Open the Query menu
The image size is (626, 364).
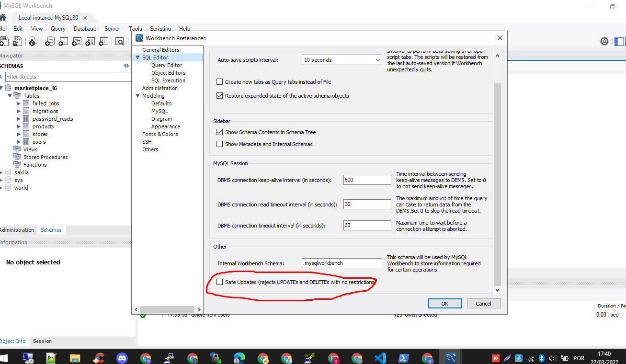point(58,29)
